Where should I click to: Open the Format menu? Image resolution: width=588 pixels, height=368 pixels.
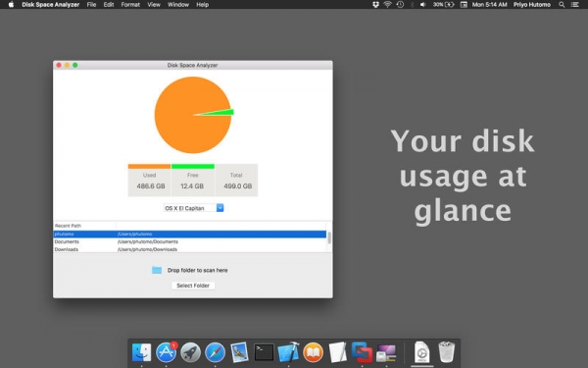click(x=130, y=5)
